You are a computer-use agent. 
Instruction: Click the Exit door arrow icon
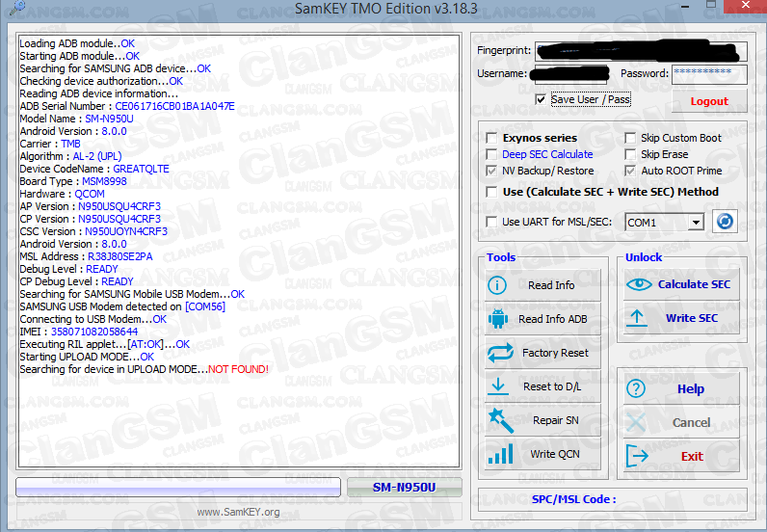click(637, 456)
